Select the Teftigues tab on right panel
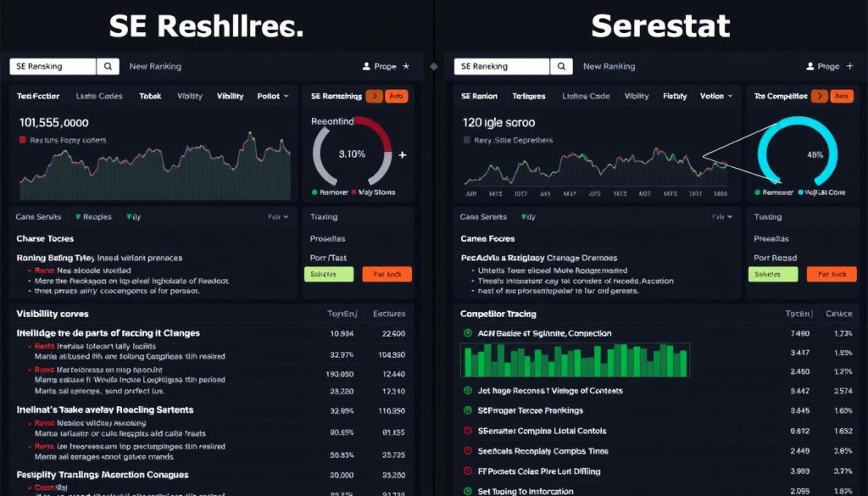Screen dimensions: 868x496 [527, 96]
